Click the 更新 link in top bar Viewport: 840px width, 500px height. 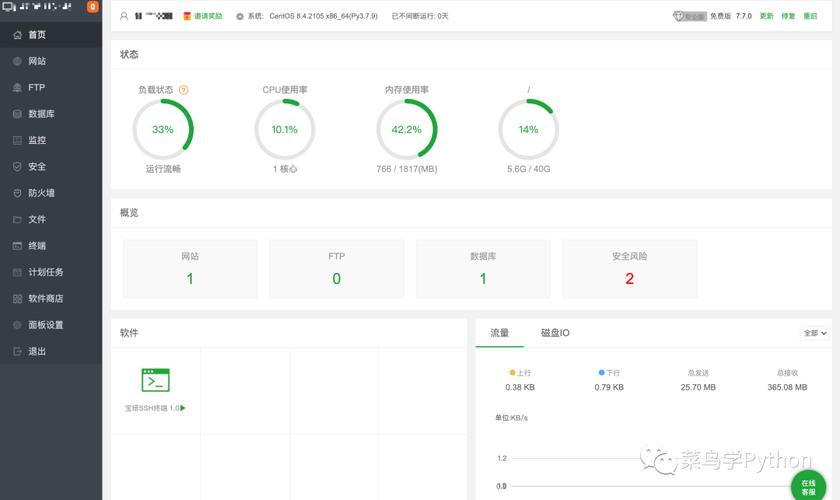(766, 16)
